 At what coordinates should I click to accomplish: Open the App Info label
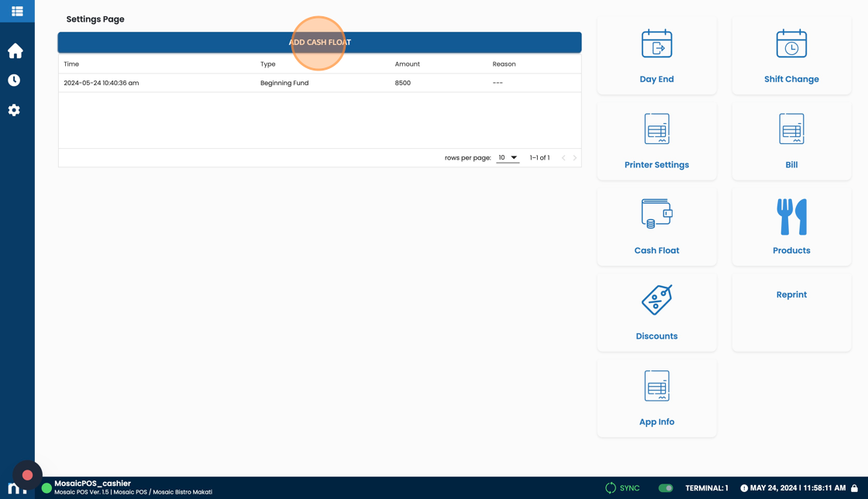pyautogui.click(x=656, y=422)
